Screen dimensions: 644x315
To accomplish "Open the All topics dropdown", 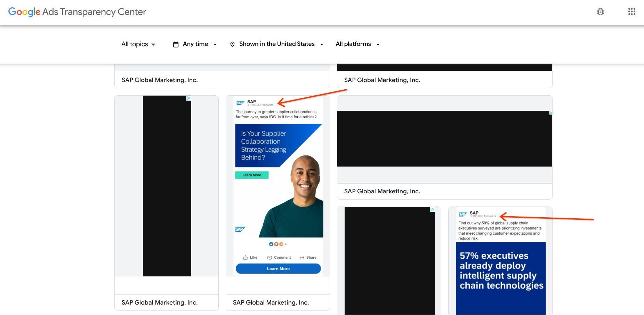I will (138, 44).
